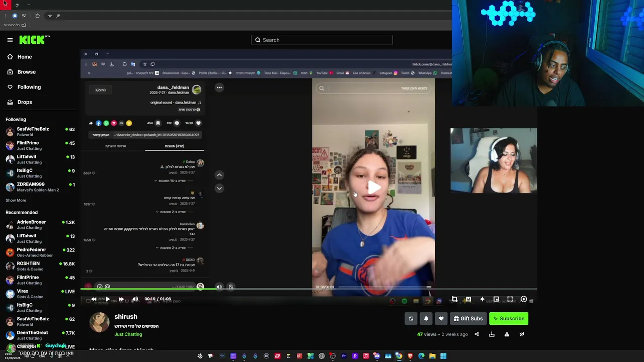The height and width of the screenshot is (362, 644).
Task: Skip forward with the fast-forward button
Action: 121,299
